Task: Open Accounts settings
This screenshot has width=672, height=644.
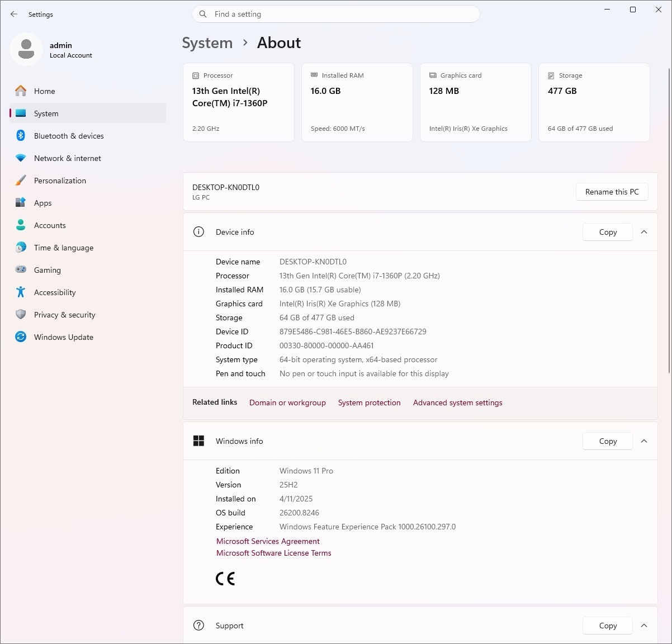Action: click(x=88, y=225)
